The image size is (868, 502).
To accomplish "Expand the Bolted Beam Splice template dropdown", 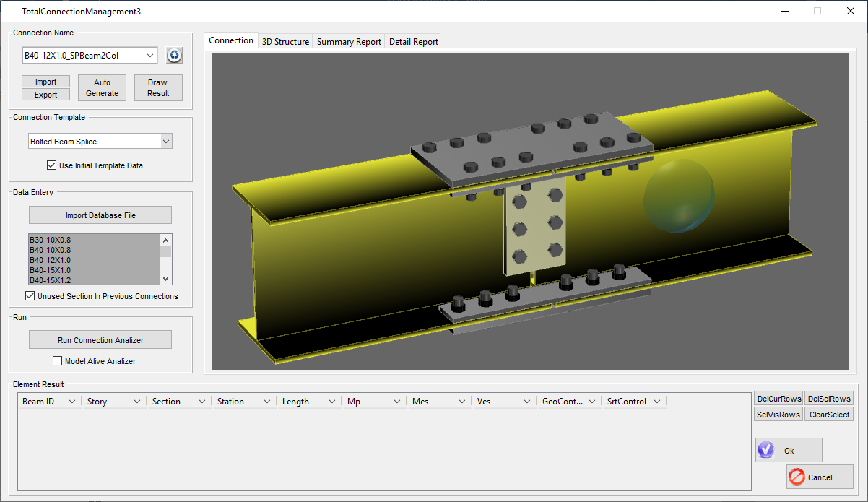I will pos(166,142).
